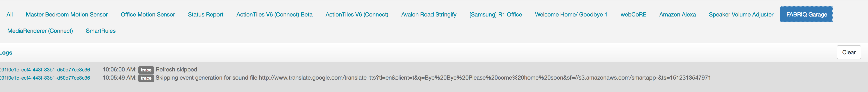Switch to the SmartRules tab

tap(100, 31)
